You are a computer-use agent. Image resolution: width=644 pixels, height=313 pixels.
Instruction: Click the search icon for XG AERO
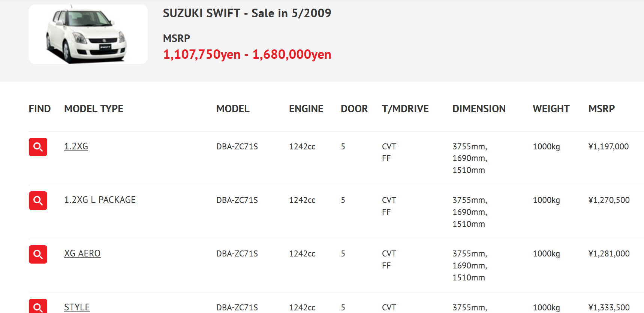click(38, 254)
